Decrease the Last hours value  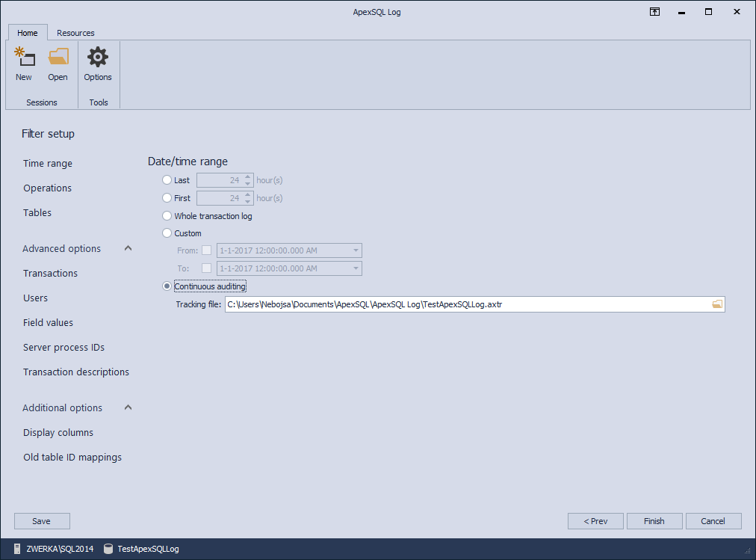coord(248,183)
